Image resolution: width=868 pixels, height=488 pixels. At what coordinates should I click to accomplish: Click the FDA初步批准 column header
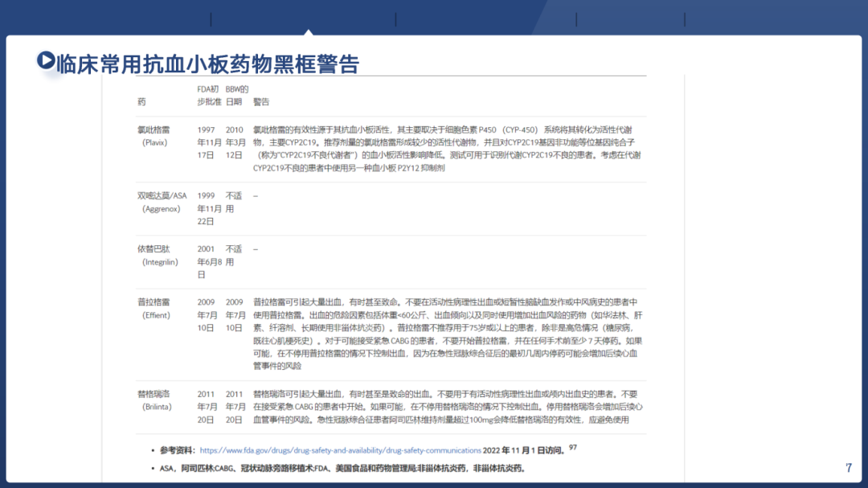click(x=209, y=96)
